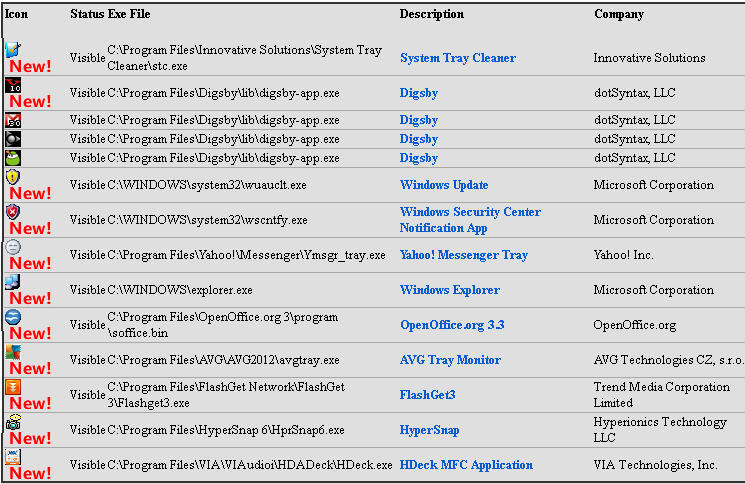Screen dimensions: 745x484
Task: Select the HprSnap6.exe file path
Action: (x=226, y=430)
